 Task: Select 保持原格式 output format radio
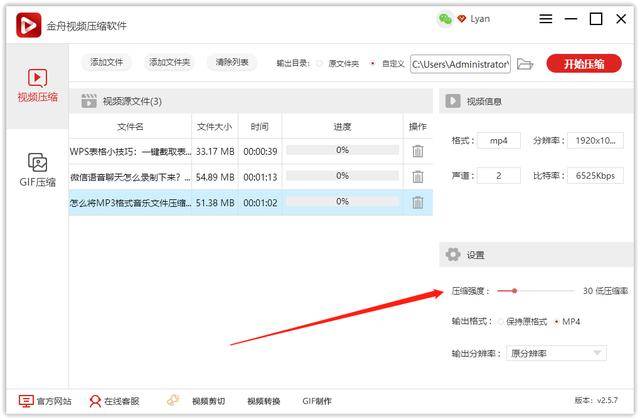coord(500,322)
